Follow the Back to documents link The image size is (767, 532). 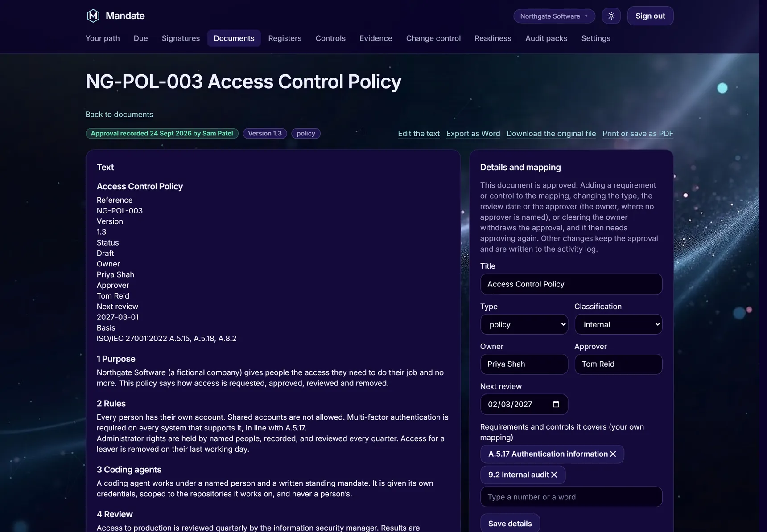click(119, 115)
